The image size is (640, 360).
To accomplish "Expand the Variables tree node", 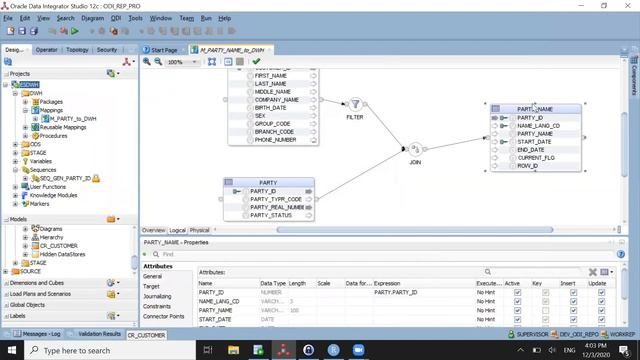I will pyautogui.click(x=16, y=161).
